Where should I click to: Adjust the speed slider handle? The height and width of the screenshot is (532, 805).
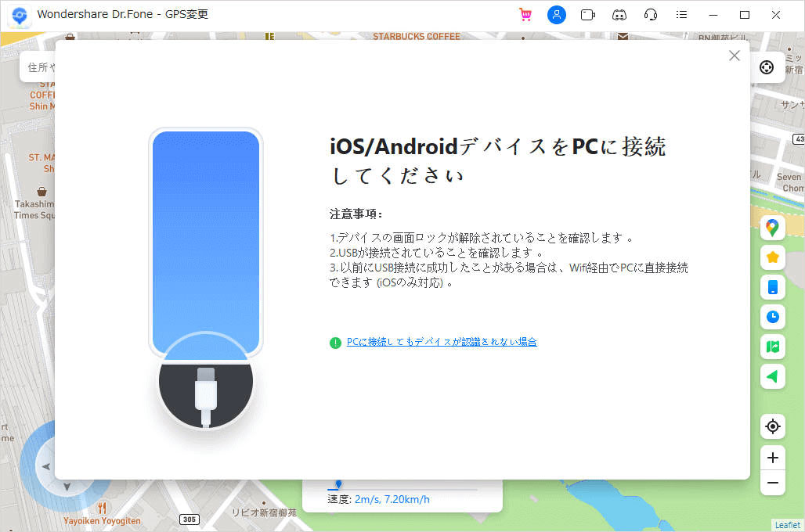[x=338, y=483]
